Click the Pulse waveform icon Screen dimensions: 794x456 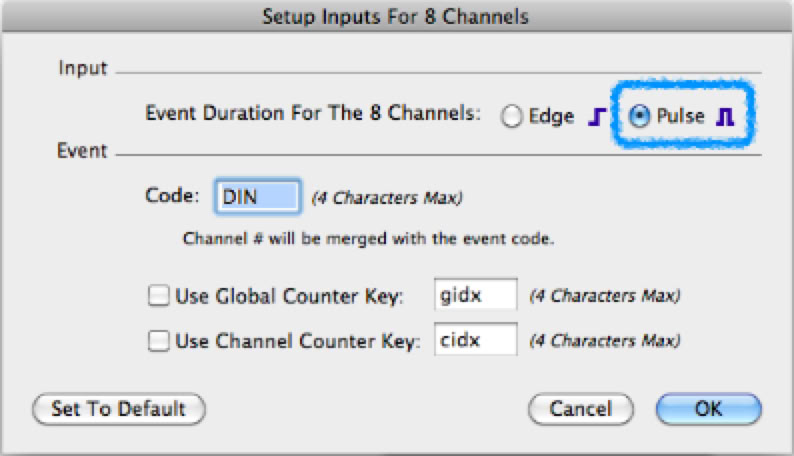(727, 117)
